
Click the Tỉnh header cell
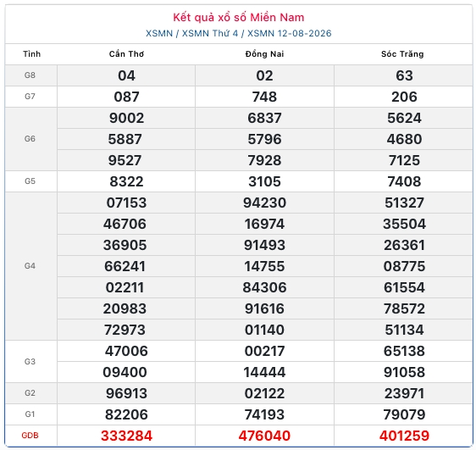pyautogui.click(x=31, y=53)
